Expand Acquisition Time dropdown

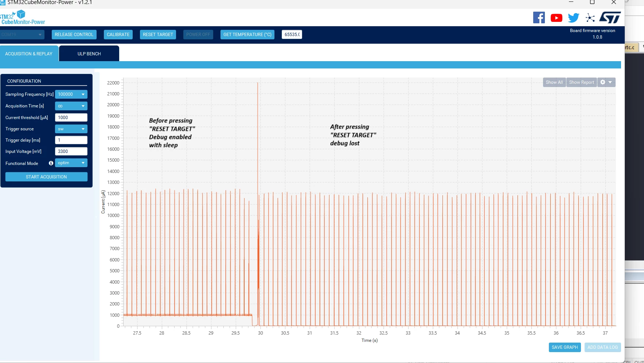71,106
